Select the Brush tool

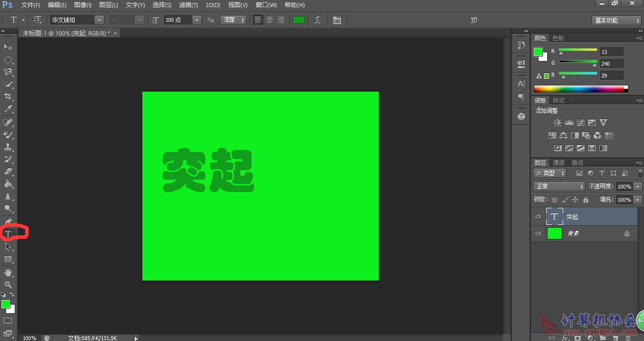[8, 135]
